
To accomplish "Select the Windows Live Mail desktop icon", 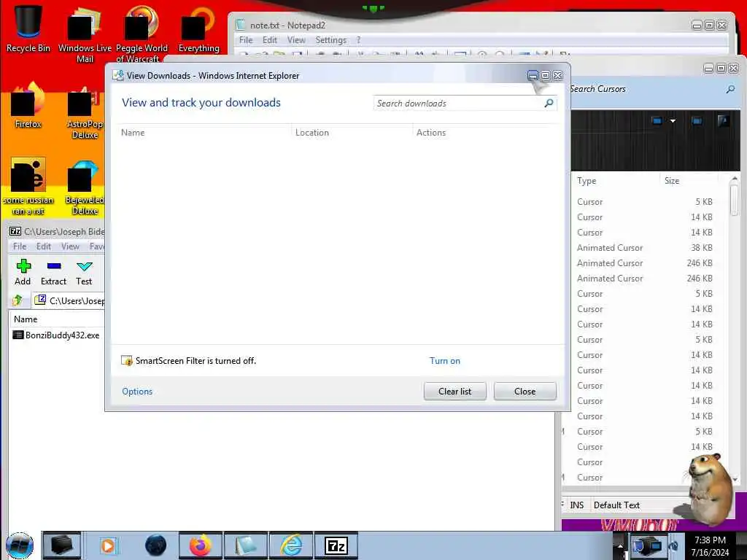I will coord(85,34).
